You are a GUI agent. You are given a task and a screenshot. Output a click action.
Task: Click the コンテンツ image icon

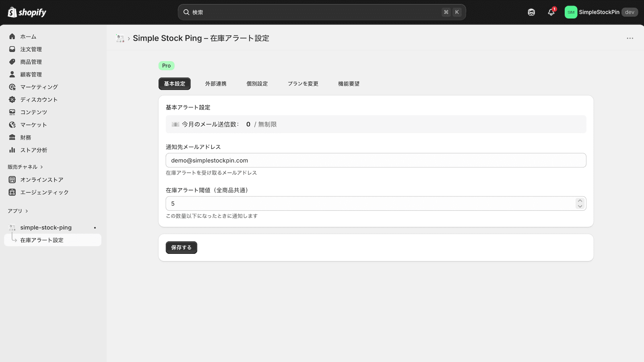tap(12, 112)
